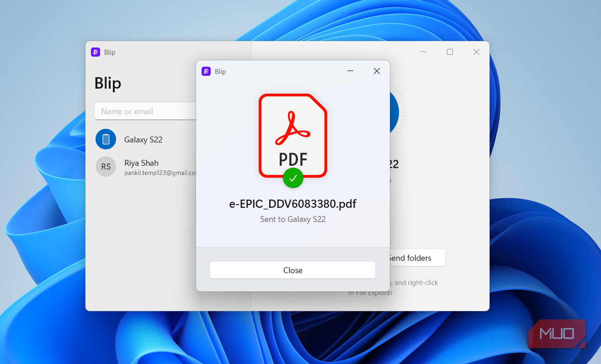The width and height of the screenshot is (601, 364).
Task: Select the RS avatar for Riya Shah
Action: coord(106,166)
